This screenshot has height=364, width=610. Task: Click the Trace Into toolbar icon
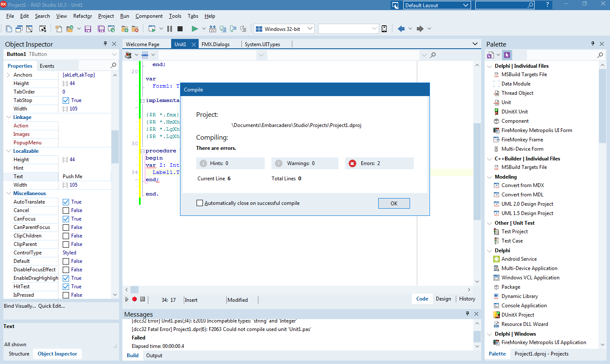tap(223, 29)
